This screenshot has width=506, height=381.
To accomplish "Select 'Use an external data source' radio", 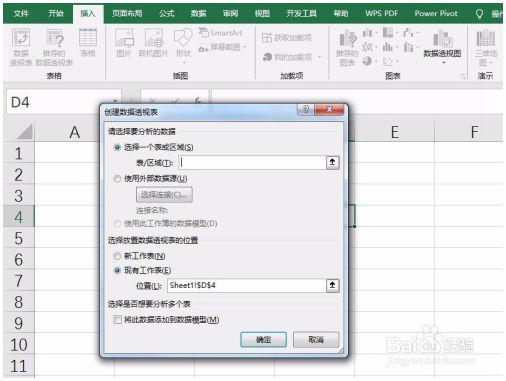I will pyautogui.click(x=117, y=179).
